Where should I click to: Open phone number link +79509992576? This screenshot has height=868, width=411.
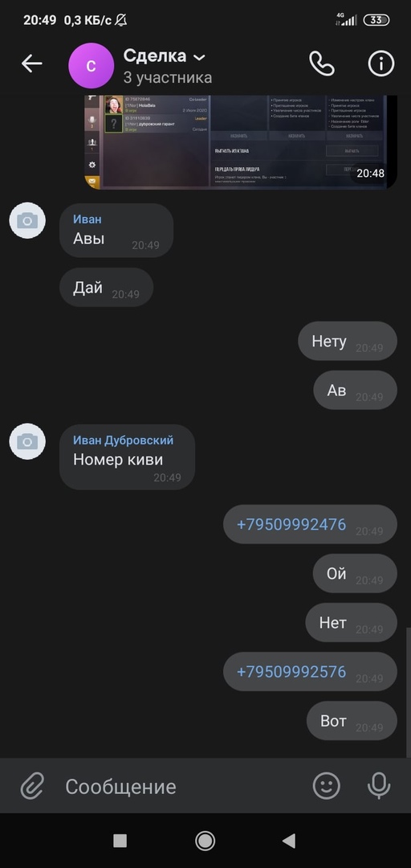pos(291,671)
